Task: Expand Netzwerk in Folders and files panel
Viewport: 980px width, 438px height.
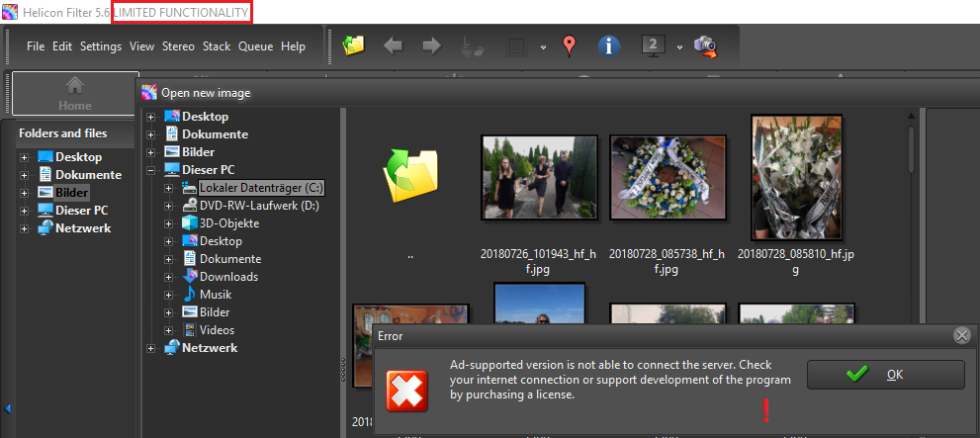Action: [25, 228]
